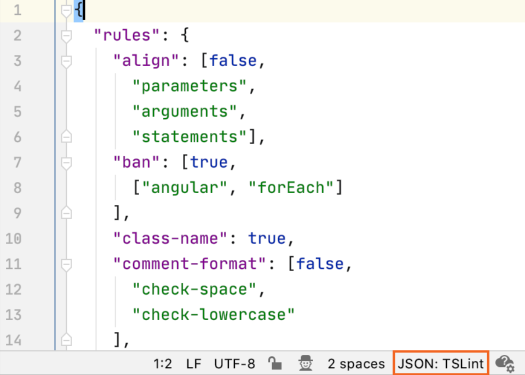Collapse the fold marker on line 1

tap(67, 11)
